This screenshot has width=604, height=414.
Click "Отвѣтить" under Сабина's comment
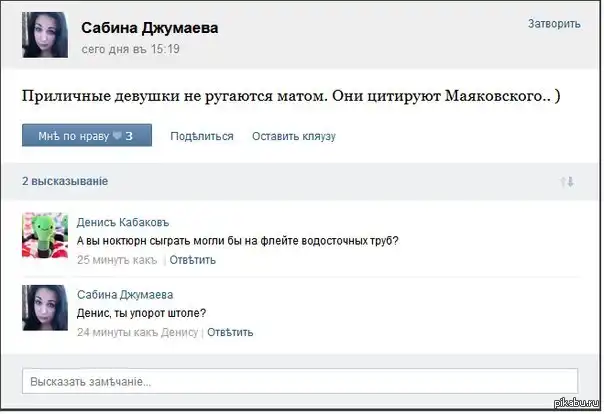click(230, 331)
